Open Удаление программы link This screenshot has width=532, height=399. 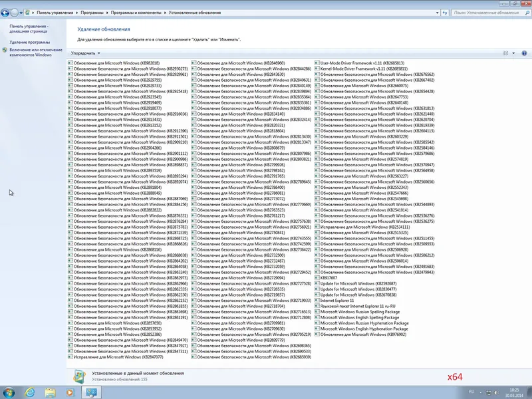coord(30,42)
